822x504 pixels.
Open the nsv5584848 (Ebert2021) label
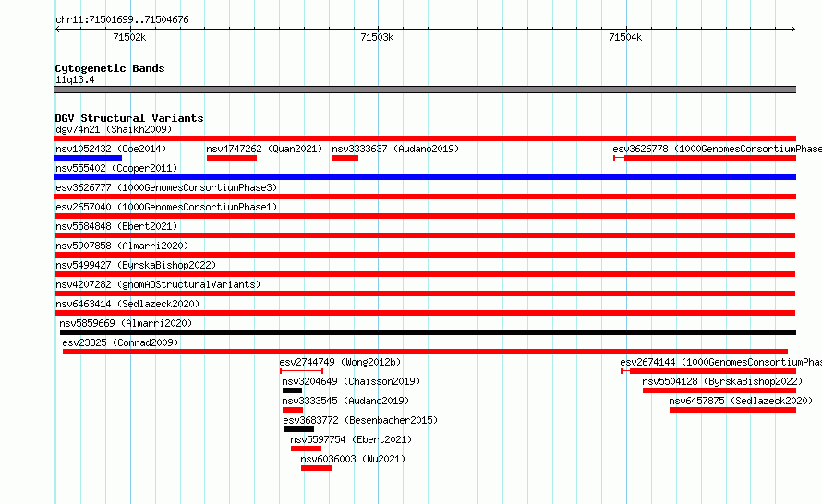click(x=116, y=226)
